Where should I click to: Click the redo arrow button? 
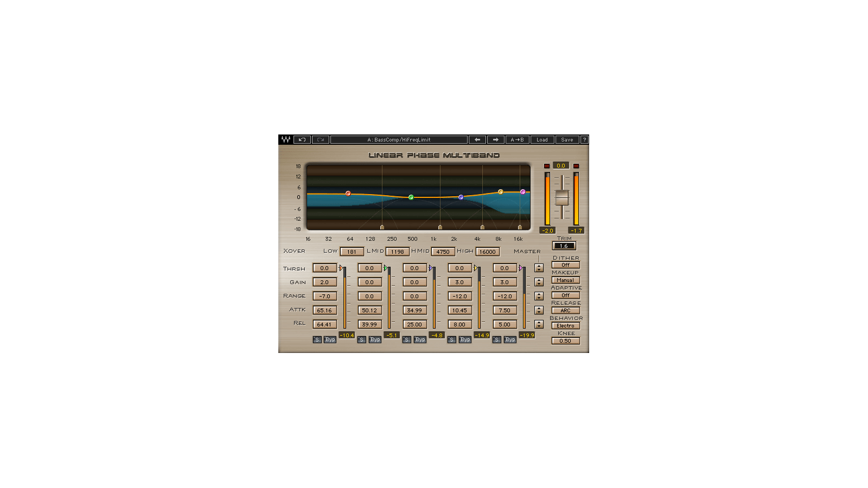pos(321,139)
